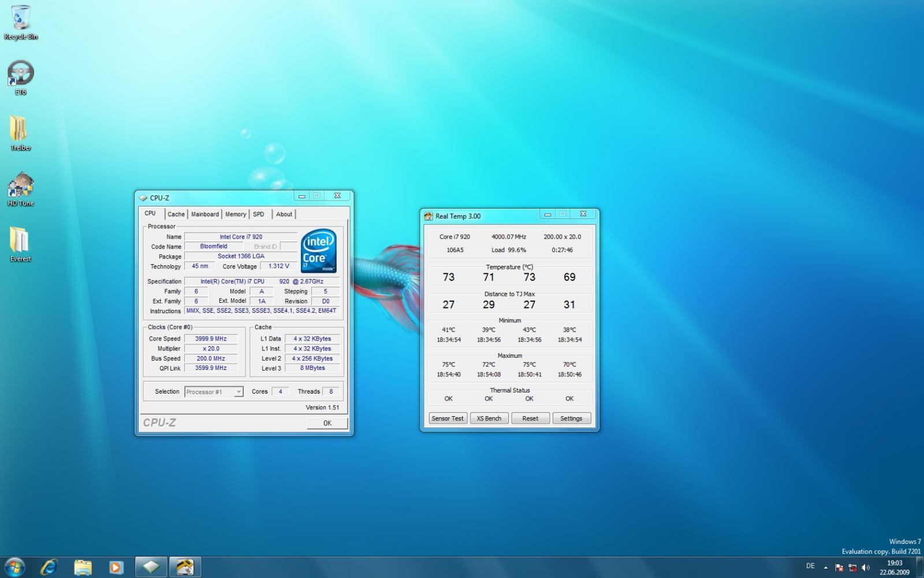Viewport: 924px width, 578px height.
Task: Click the Show Desktop strip on taskbar
Action: click(x=919, y=568)
